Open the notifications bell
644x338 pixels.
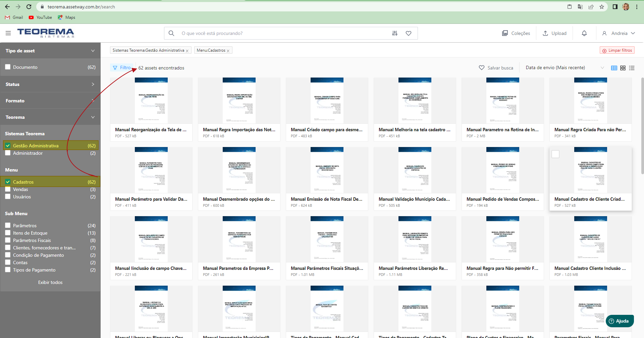(584, 33)
